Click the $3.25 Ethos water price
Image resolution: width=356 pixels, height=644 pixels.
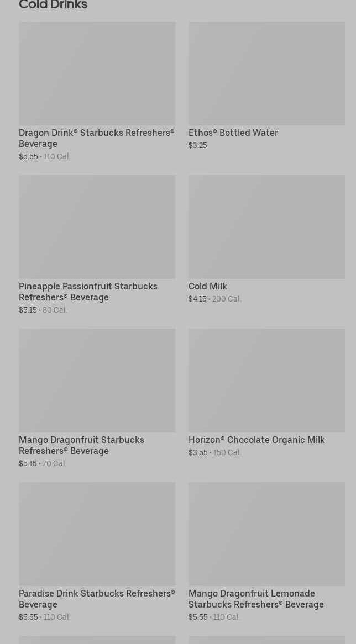(197, 145)
